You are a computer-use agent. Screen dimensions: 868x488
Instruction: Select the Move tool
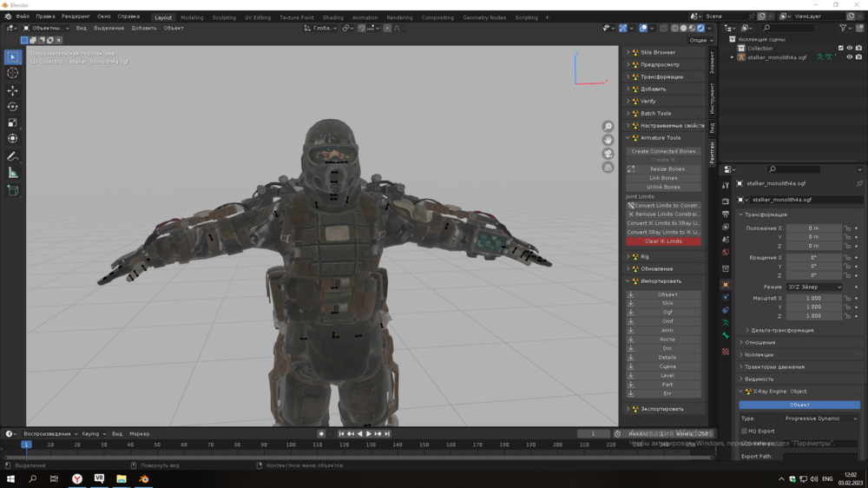pos(13,90)
